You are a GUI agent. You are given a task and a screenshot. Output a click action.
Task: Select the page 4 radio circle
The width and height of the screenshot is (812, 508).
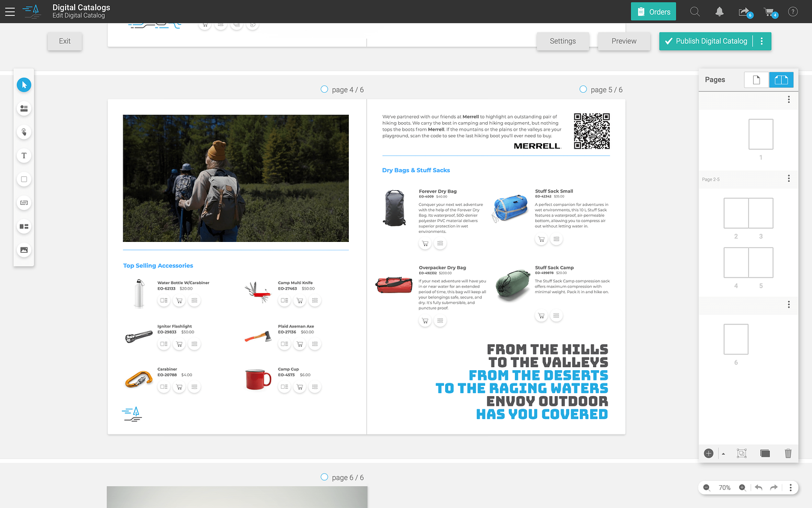pyautogui.click(x=324, y=89)
